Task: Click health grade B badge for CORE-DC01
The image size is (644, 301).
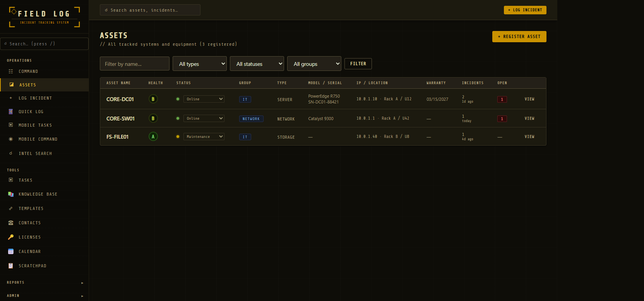Action: (x=153, y=99)
